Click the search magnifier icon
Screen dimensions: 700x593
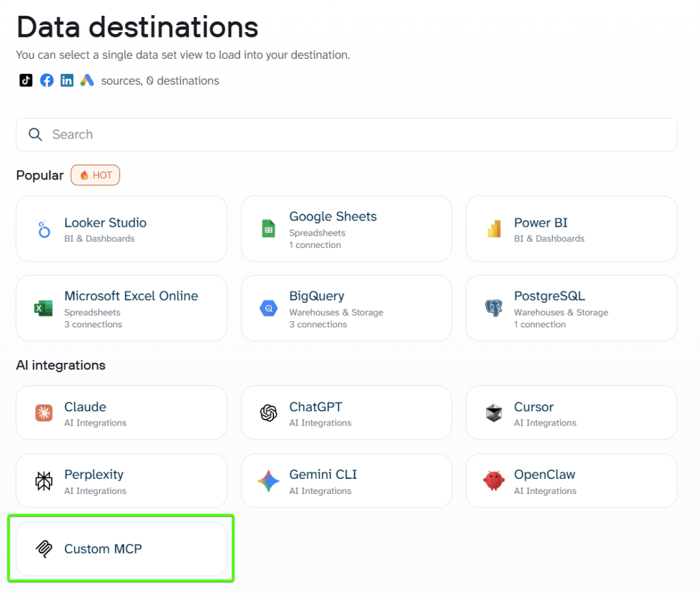pyautogui.click(x=35, y=135)
